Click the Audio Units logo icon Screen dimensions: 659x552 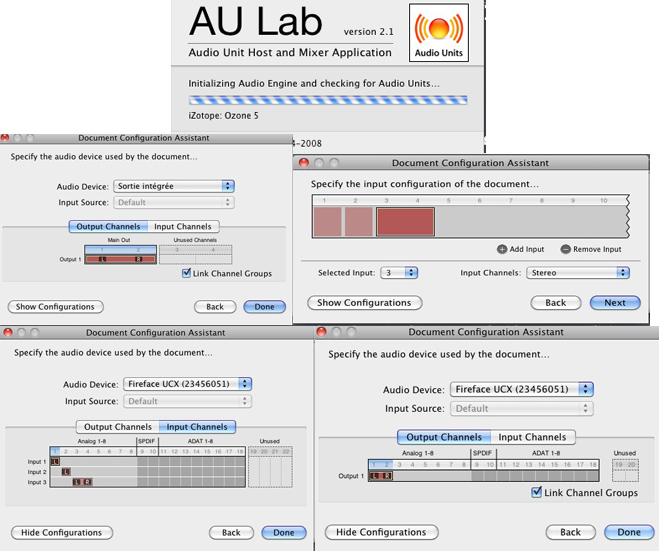click(x=439, y=33)
